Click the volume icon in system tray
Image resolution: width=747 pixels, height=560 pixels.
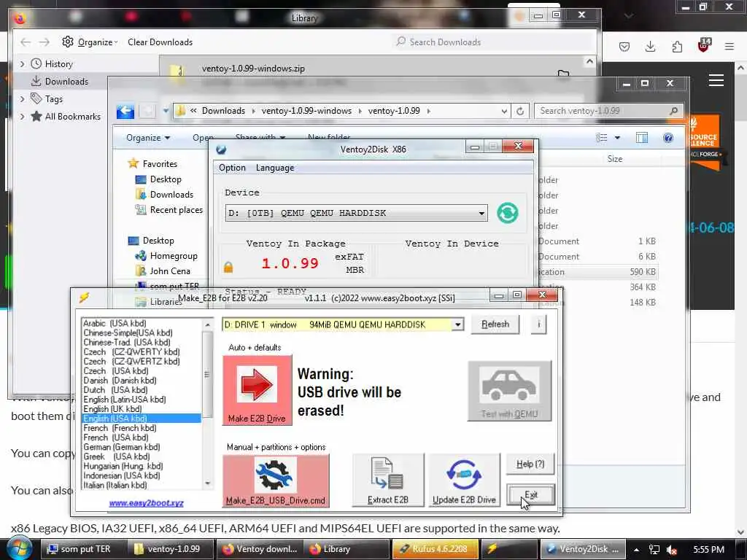(x=672, y=550)
